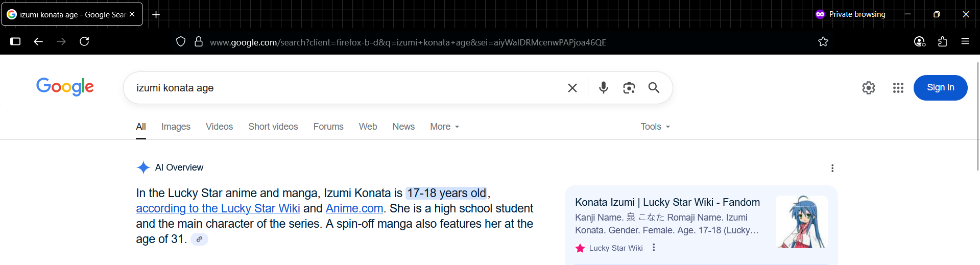Click the magnifying glass search icon
Viewport: 980px width, 265px height.
pos(654,88)
